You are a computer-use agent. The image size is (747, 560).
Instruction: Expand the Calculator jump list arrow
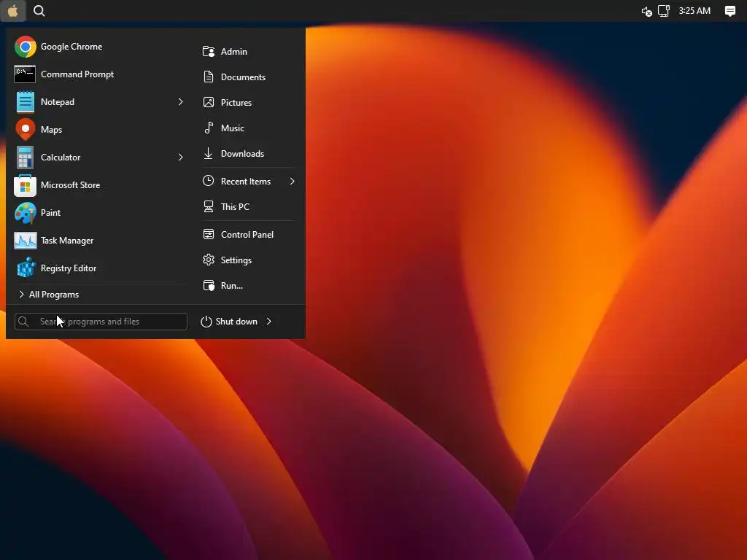[181, 157]
